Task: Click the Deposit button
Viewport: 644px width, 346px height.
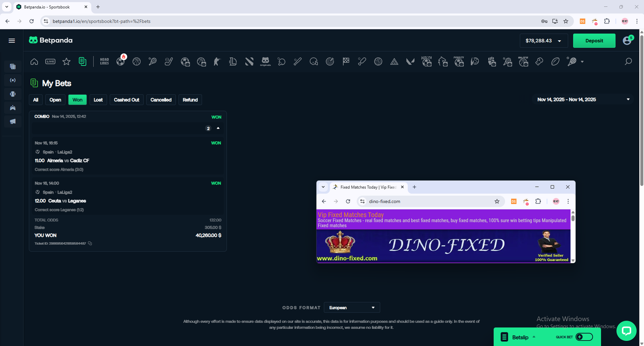Action: click(594, 41)
